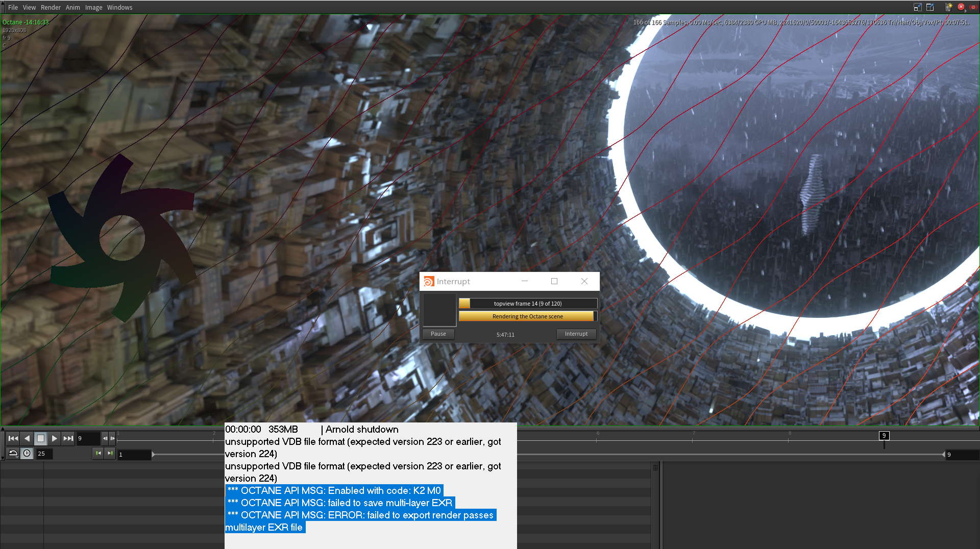The height and width of the screenshot is (549, 980).
Task: Click the topview frame 14 progress bar
Action: [x=528, y=304]
